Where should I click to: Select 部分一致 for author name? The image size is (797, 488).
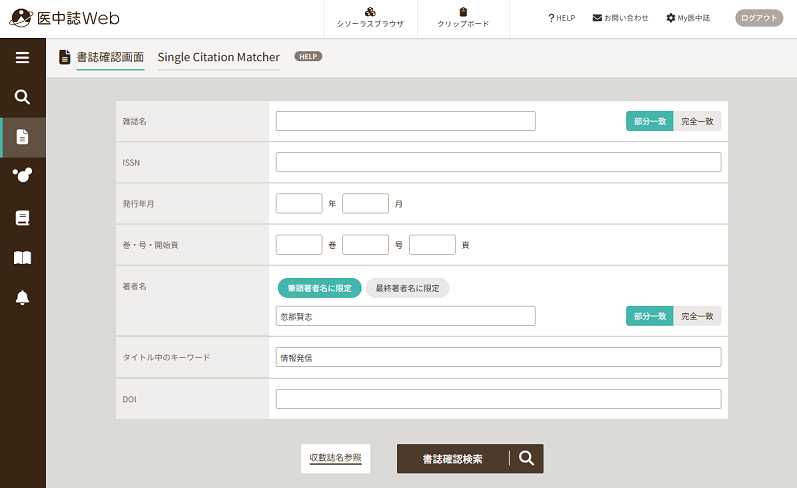coord(650,316)
